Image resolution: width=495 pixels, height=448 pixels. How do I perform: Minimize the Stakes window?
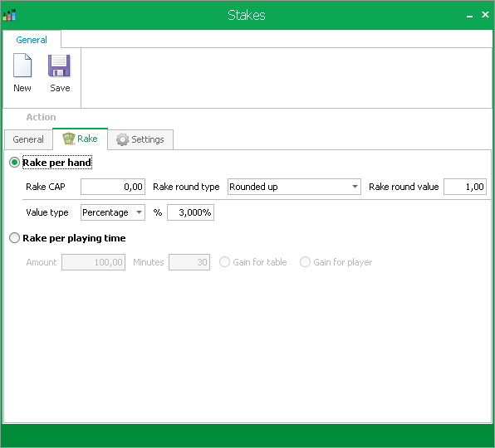coord(470,15)
